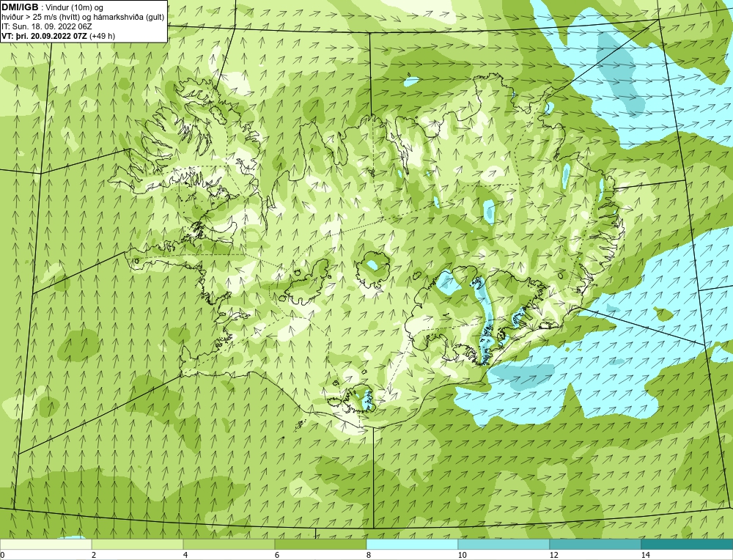Click the 8-10 m/s light cyan swatch
733x560 pixels.
pos(412,545)
